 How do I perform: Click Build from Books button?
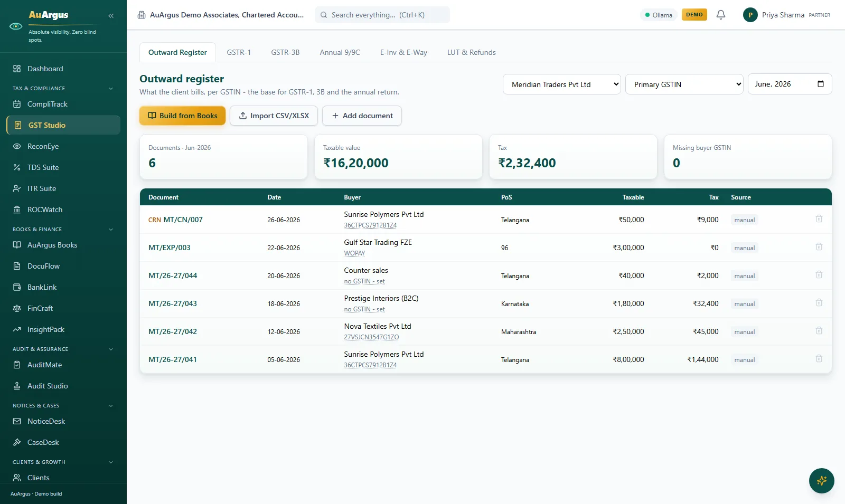[x=183, y=116]
